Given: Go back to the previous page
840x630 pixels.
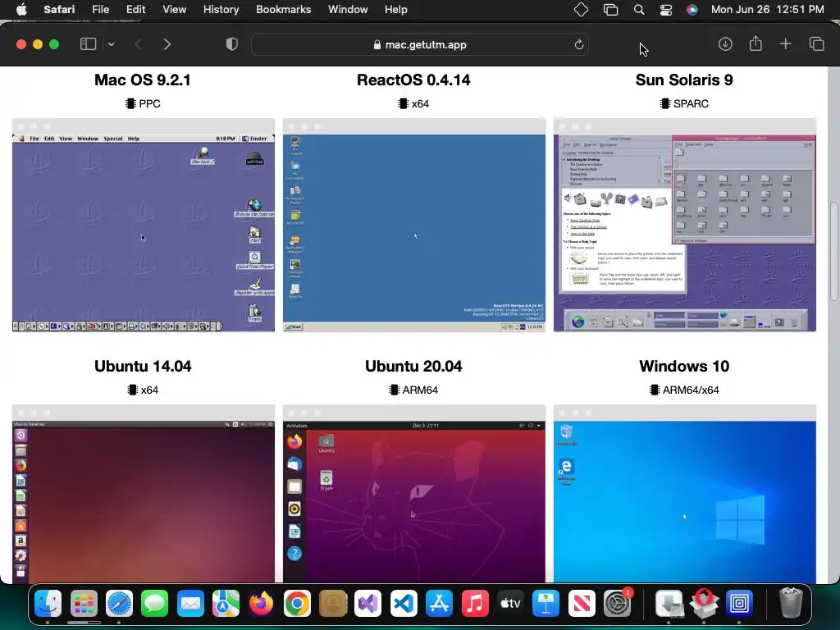Looking at the screenshot, I should [138, 44].
